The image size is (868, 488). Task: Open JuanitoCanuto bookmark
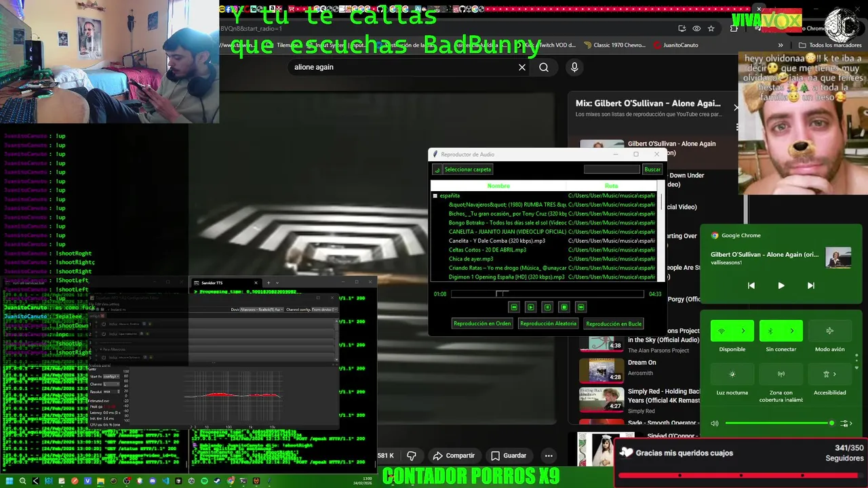675,45
